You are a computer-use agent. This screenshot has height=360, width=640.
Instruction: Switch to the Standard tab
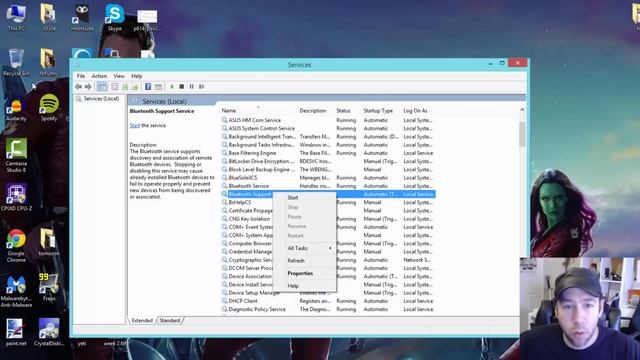[x=169, y=320]
